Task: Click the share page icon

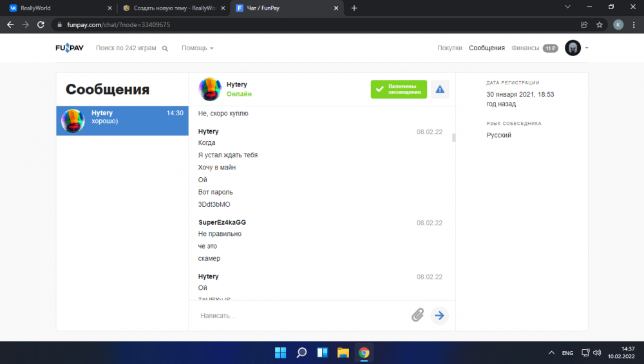Action: (584, 24)
